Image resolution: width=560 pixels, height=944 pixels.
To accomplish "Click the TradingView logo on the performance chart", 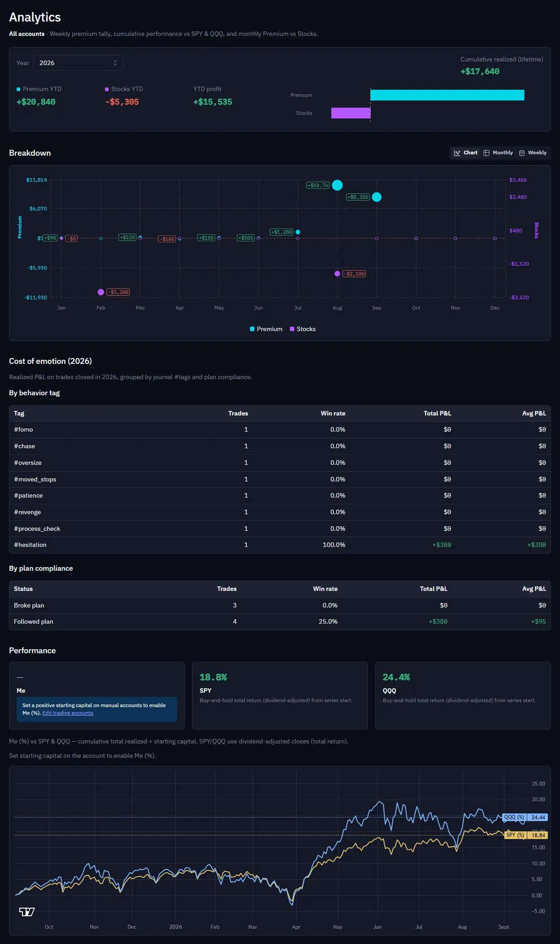I will click(x=27, y=912).
